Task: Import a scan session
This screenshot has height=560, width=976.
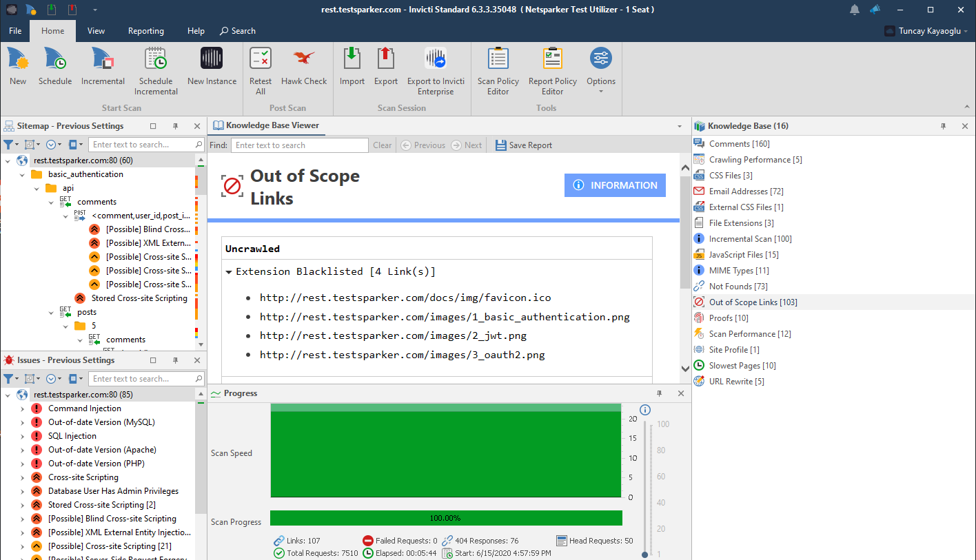Action: point(352,67)
